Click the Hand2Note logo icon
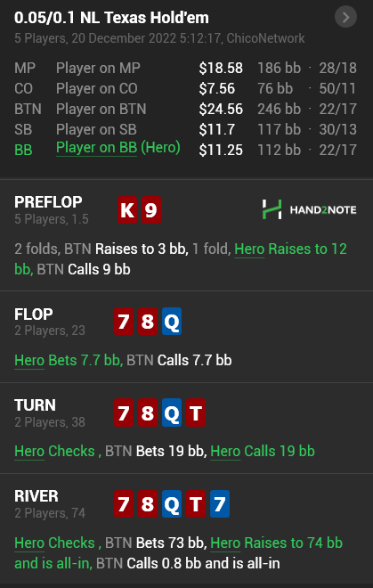This screenshot has width=373, height=588. click(x=272, y=209)
